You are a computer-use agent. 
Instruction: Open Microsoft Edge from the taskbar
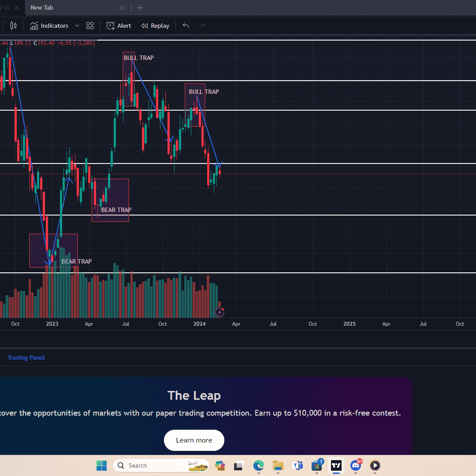point(258,465)
